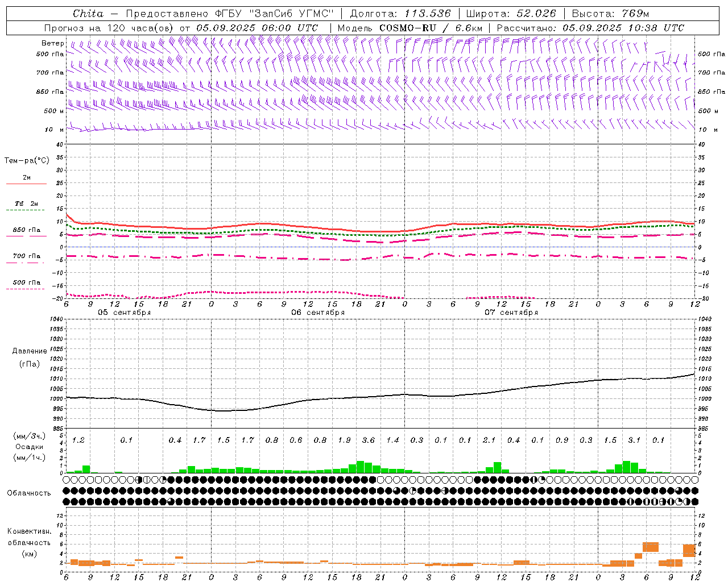Image resolution: width=728 pixels, height=582 pixels.
Task: Click the Td 2м dew point legend entry
Action: pos(27,203)
